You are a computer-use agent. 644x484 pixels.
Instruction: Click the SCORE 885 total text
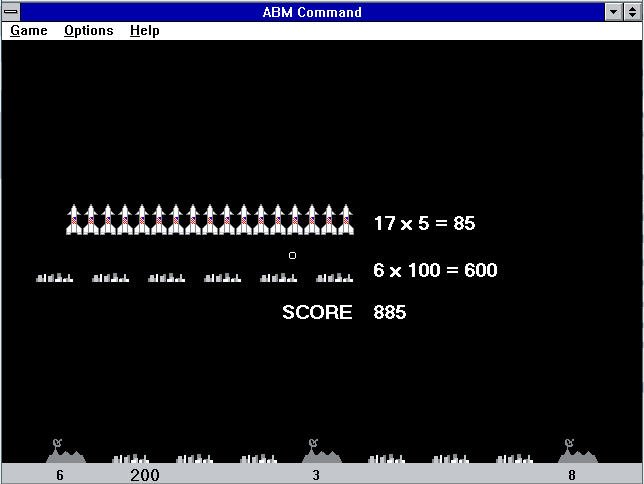(344, 312)
